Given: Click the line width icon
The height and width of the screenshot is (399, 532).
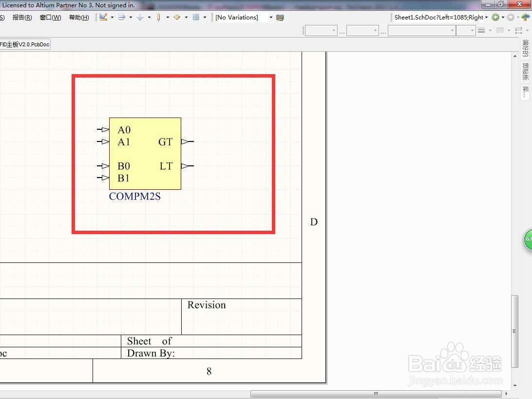Looking at the screenshot, I should pyautogui.click(x=481, y=31).
